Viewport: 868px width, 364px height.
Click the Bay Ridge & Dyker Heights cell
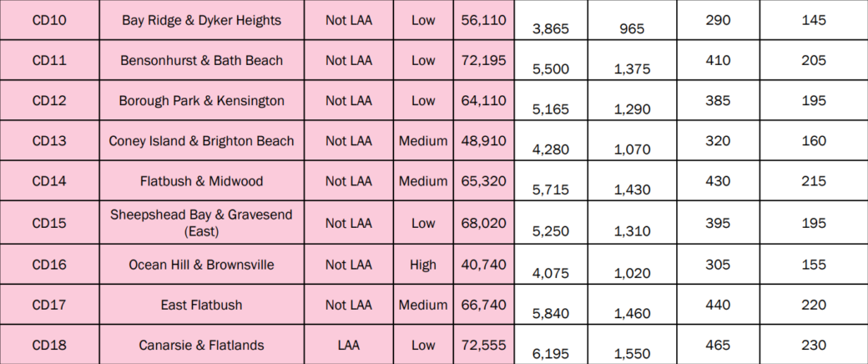coord(201,20)
